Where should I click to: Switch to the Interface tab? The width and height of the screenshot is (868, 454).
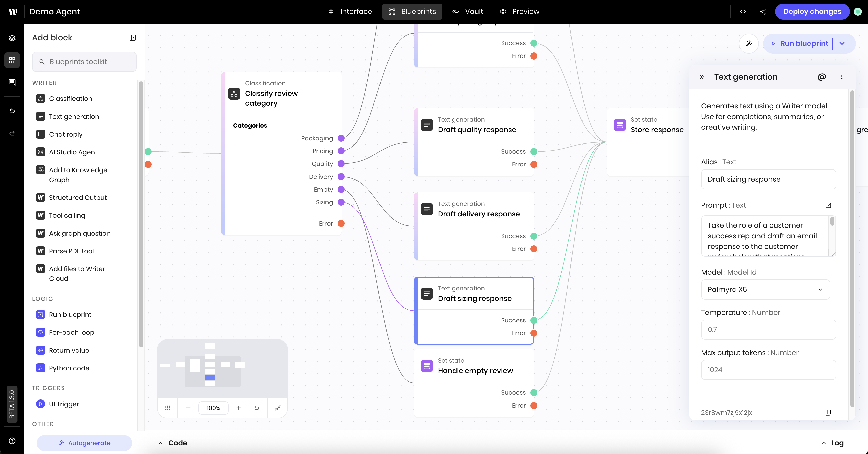tap(350, 12)
